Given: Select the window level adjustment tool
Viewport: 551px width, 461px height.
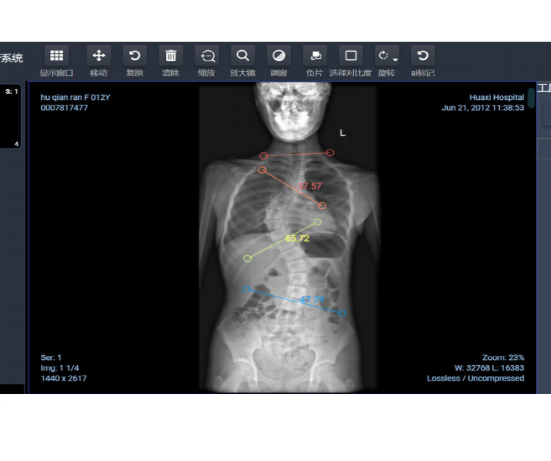Looking at the screenshot, I should [x=279, y=56].
